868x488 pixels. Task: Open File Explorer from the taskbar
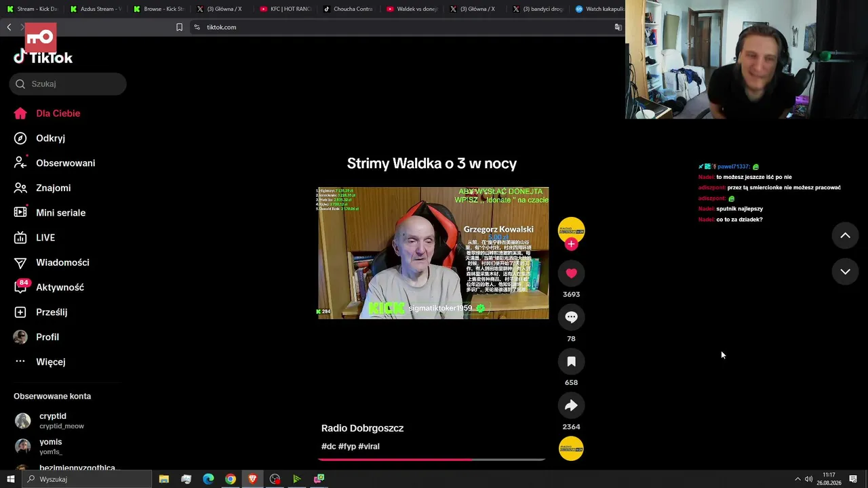tap(163, 479)
